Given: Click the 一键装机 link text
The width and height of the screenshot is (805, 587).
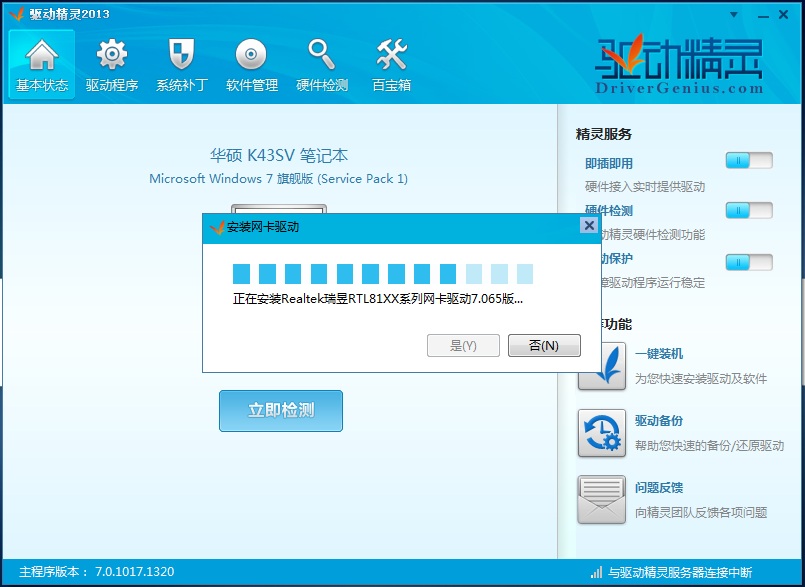Looking at the screenshot, I should click(659, 354).
